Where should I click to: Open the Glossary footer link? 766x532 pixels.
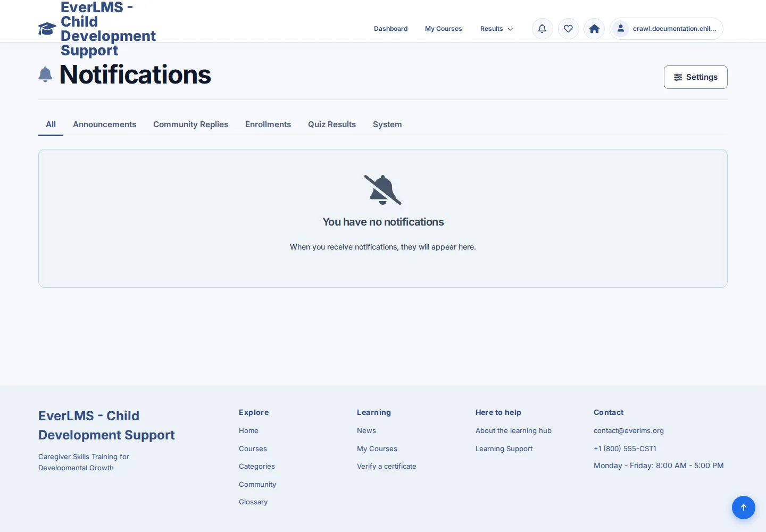(253, 502)
